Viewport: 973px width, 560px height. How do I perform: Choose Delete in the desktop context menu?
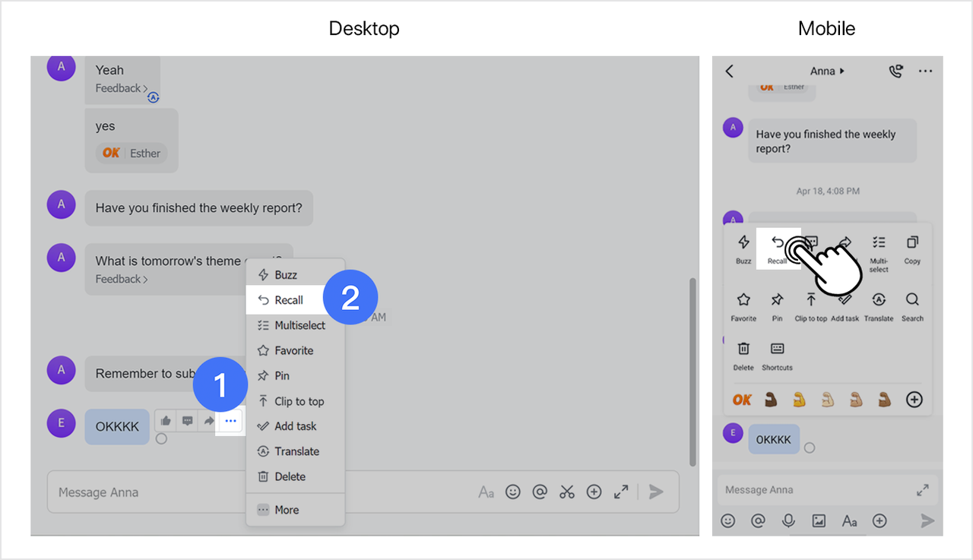(x=290, y=476)
